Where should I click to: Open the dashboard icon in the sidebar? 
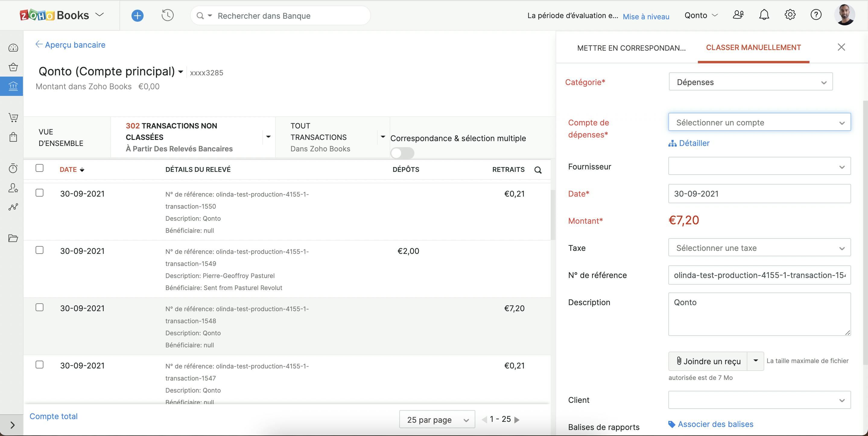click(x=13, y=48)
